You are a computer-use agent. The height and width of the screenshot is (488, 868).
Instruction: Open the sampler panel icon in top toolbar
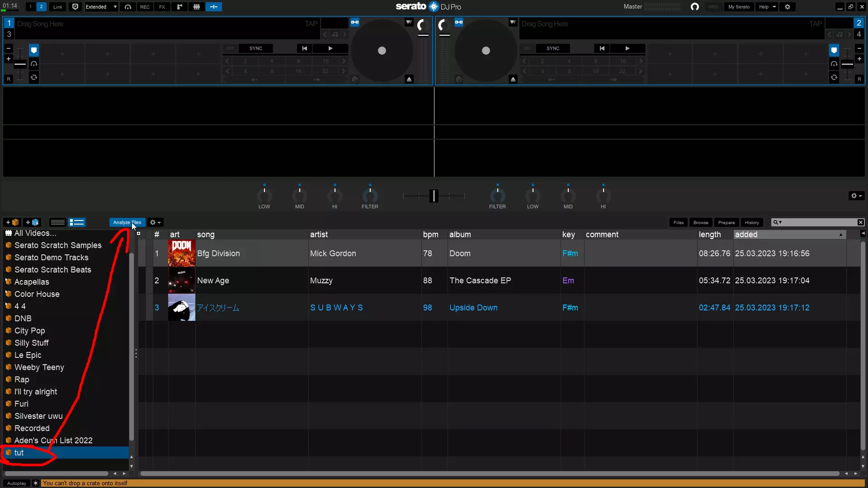[179, 7]
